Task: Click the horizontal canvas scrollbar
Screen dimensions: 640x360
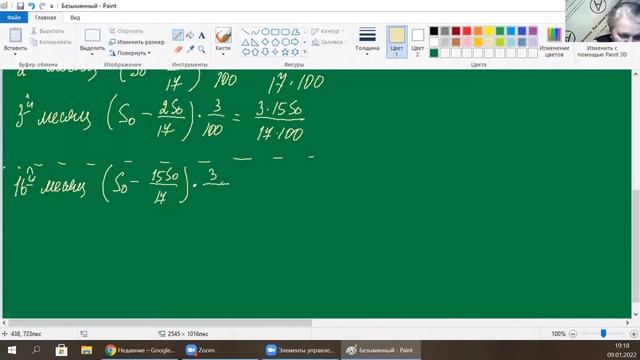Action: 160,323
